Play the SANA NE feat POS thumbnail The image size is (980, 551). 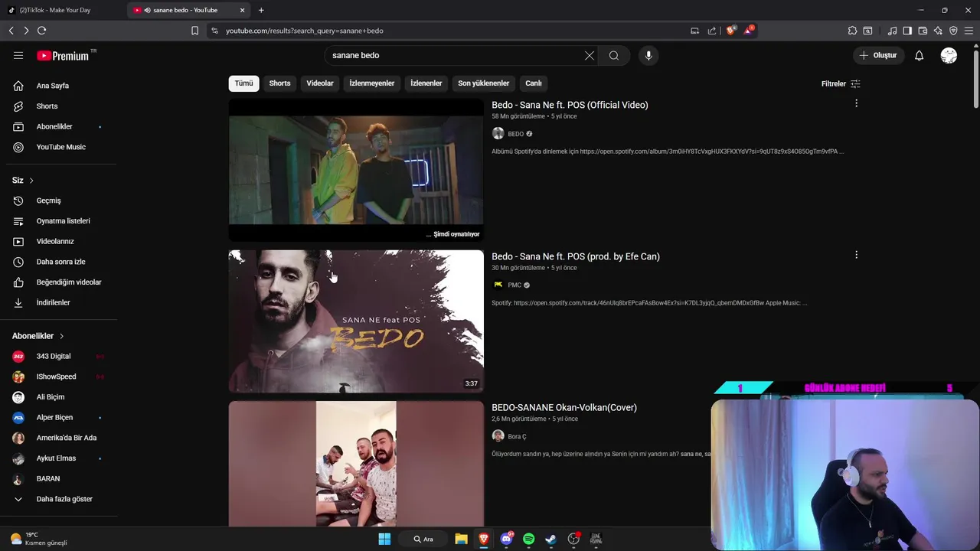[356, 321]
